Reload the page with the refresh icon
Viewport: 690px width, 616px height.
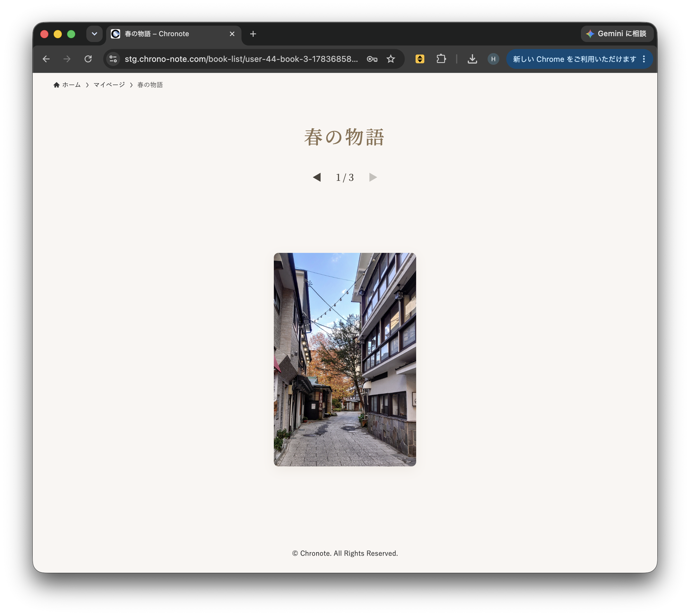point(88,59)
